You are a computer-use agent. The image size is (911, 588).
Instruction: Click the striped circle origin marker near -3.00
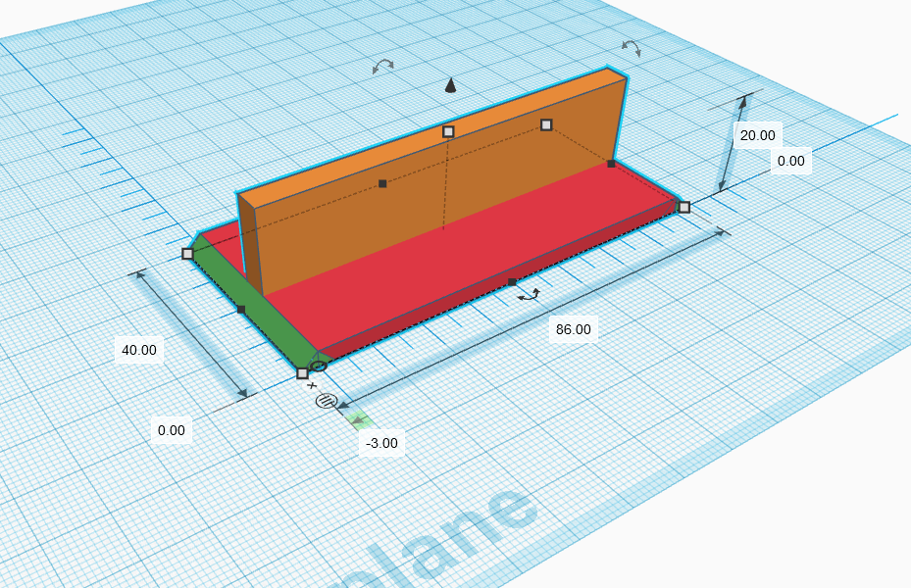tap(326, 400)
